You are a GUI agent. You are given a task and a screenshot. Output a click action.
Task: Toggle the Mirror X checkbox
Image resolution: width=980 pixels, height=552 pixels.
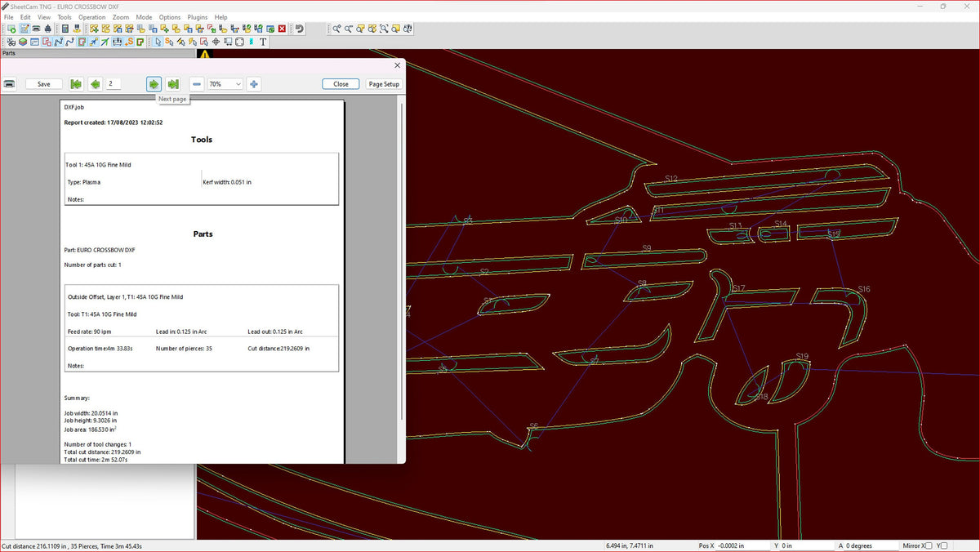tap(930, 545)
